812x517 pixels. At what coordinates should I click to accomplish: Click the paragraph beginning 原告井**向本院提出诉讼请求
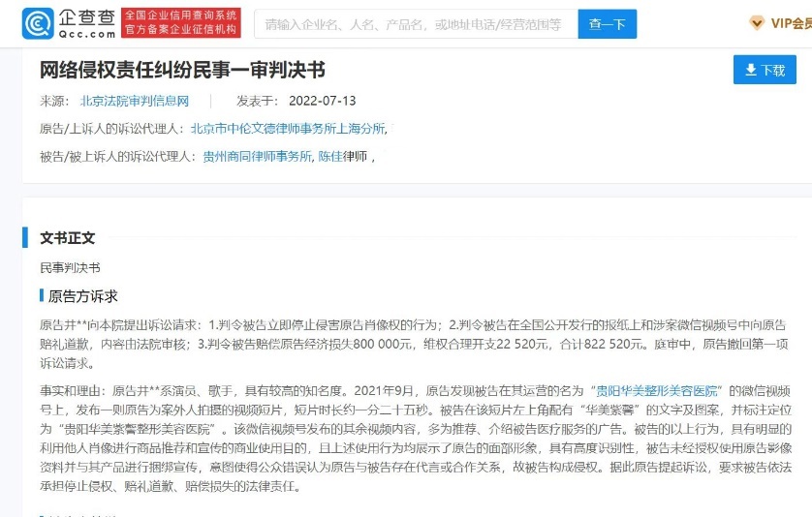413,344
